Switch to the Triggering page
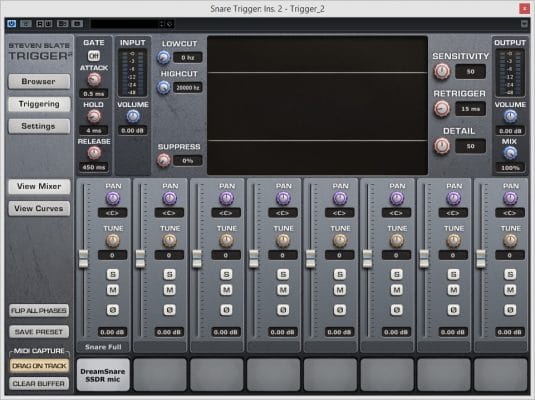 [39, 104]
